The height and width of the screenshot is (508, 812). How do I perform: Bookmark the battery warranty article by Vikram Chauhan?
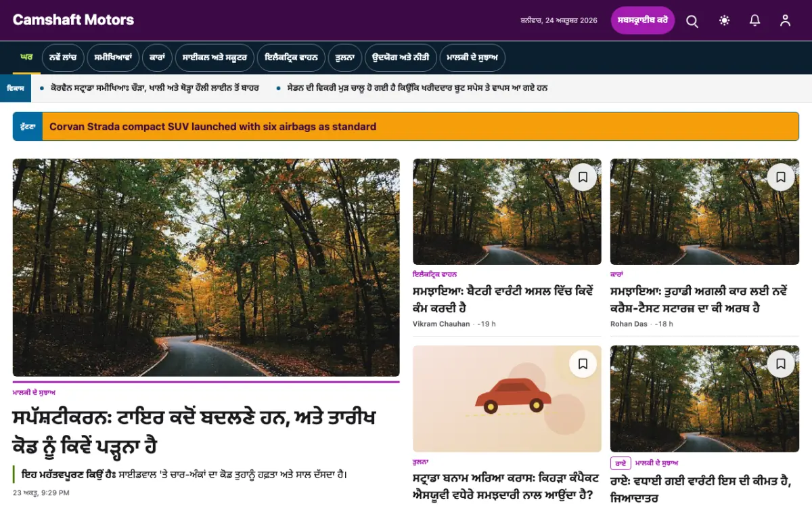583,177
